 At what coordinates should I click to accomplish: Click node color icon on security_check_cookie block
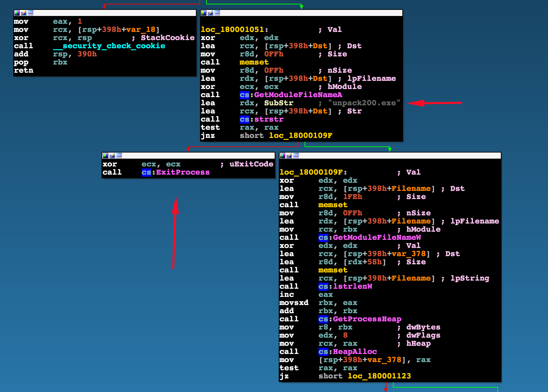(x=17, y=13)
